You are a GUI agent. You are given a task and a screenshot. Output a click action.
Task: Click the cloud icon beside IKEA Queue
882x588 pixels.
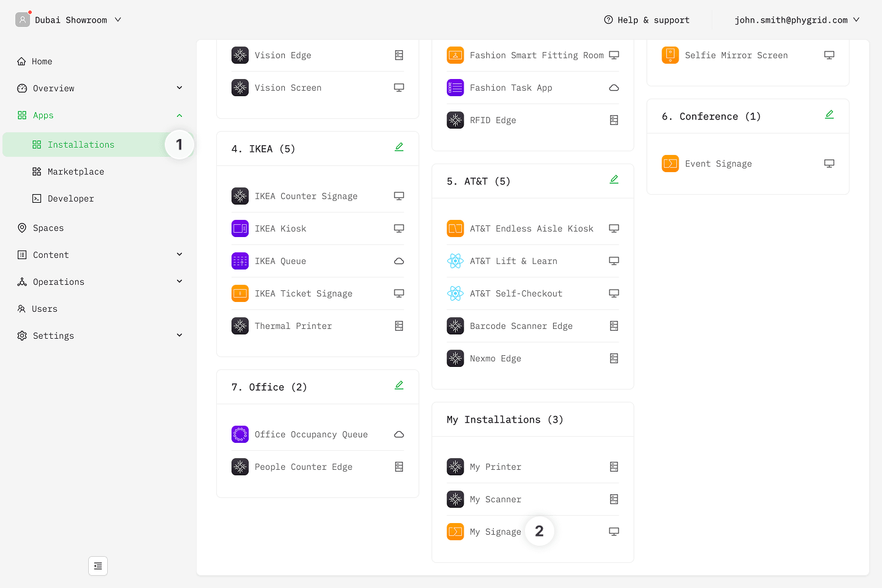tap(399, 261)
